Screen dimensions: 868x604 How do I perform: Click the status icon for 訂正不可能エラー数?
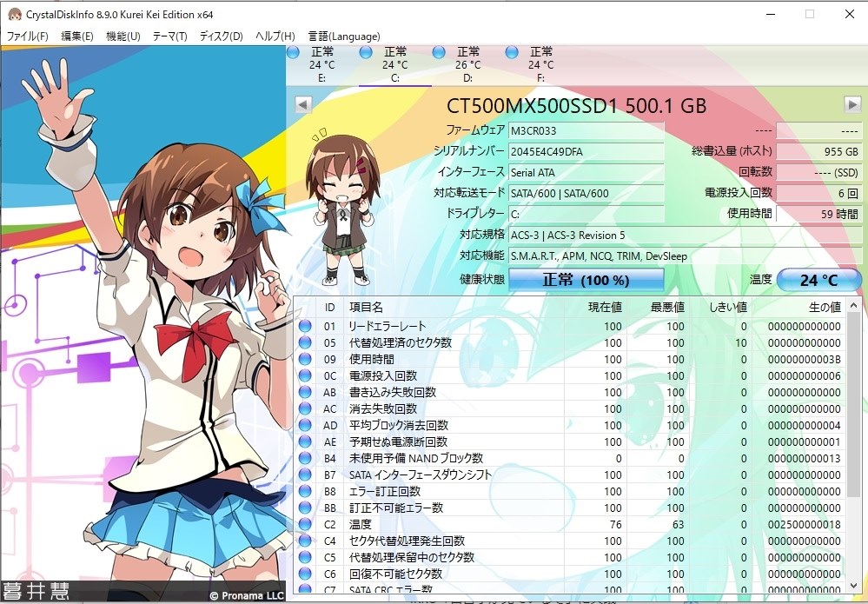click(305, 508)
